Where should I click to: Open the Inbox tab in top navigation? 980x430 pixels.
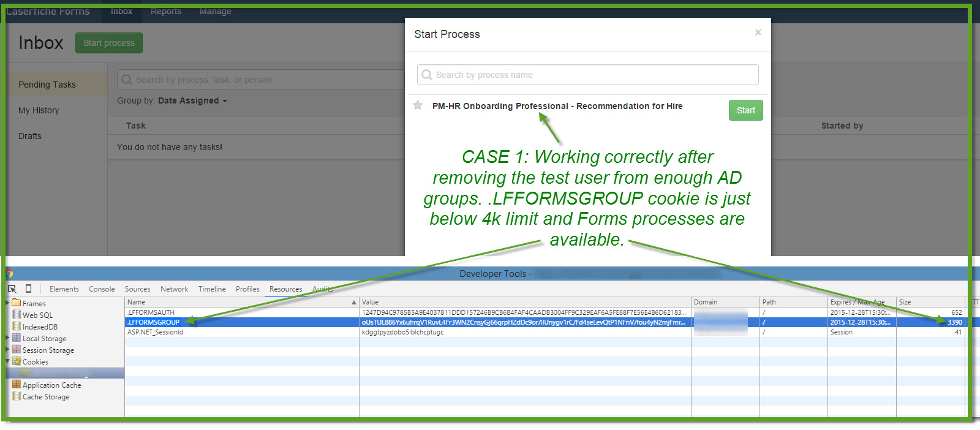[121, 11]
